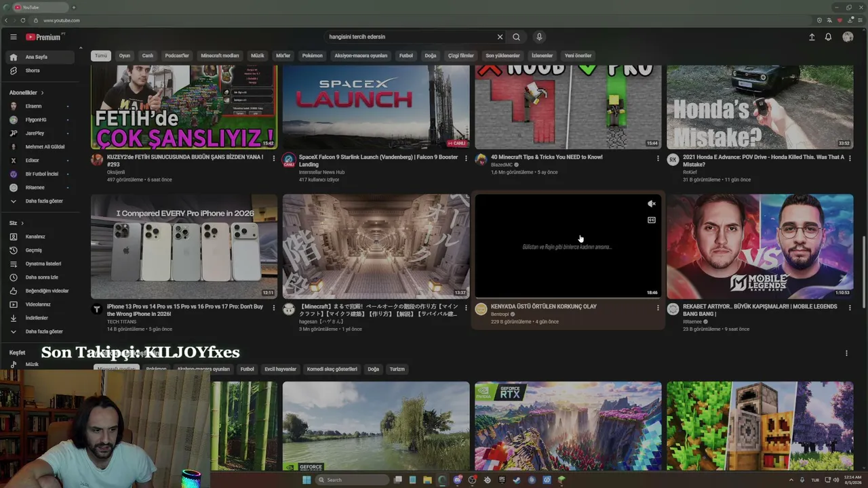Viewport: 868px width, 488px height.
Task: Open the FlygonHG subscription channel
Action: pyautogui.click(x=41, y=120)
